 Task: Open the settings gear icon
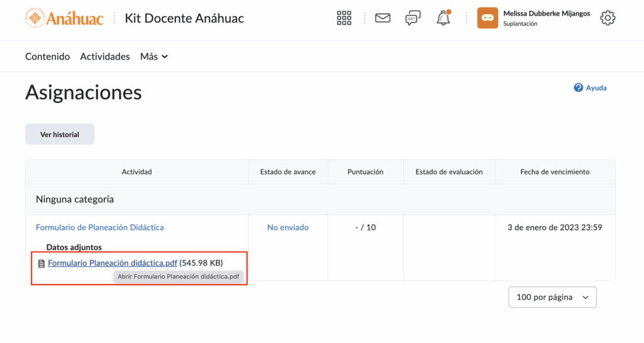[607, 18]
